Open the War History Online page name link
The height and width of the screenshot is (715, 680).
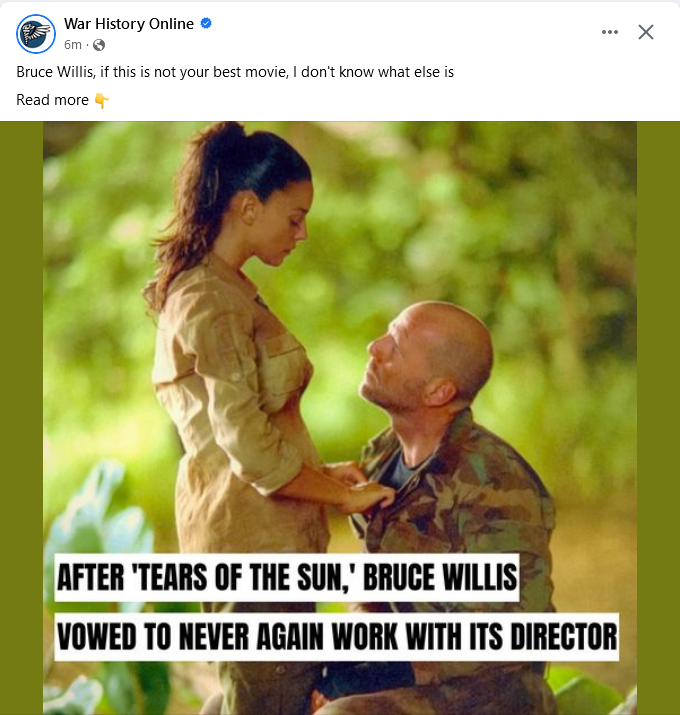pyautogui.click(x=129, y=24)
